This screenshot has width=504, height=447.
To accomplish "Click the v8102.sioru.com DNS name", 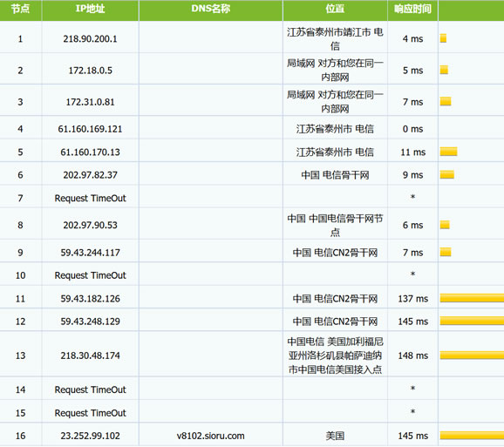I will 210,436.
